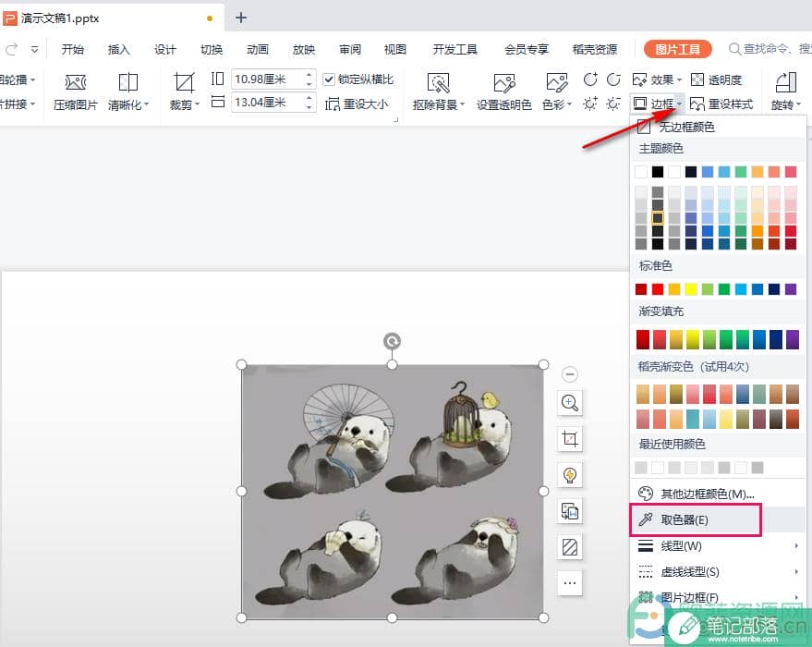
Task: Open the Crop (裁剪) dropdown arrow
Action: click(x=198, y=104)
